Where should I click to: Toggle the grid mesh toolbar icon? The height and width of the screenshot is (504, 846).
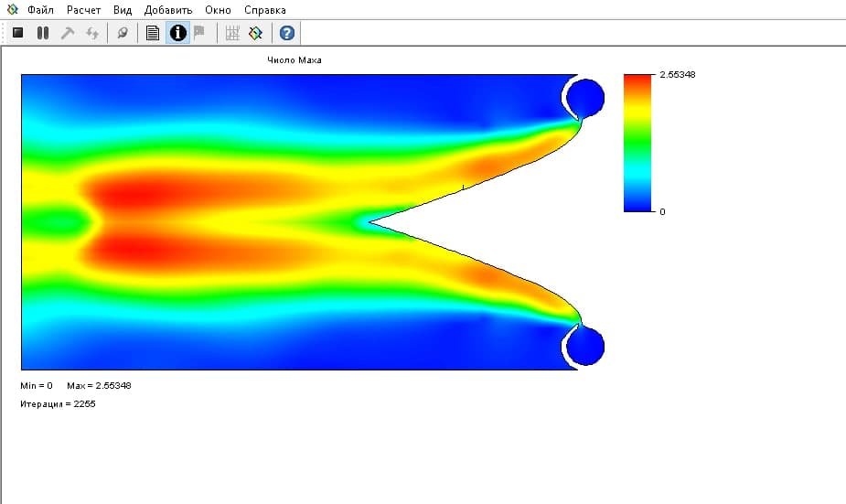coord(232,33)
